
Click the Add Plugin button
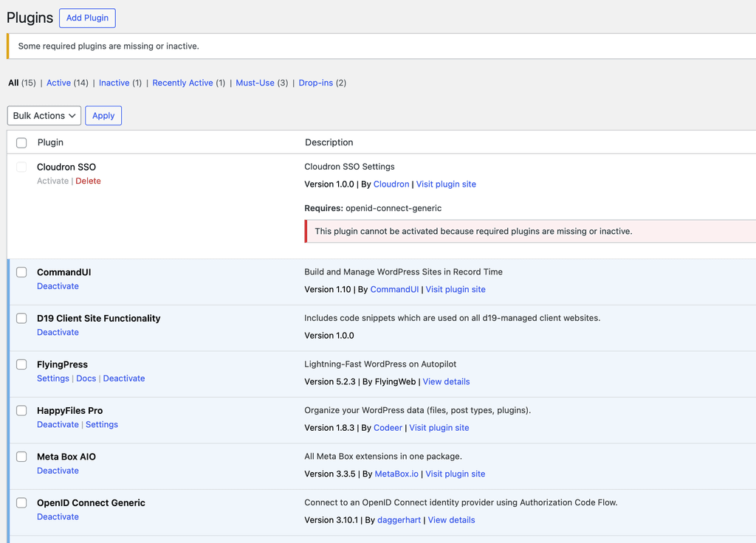click(x=87, y=18)
